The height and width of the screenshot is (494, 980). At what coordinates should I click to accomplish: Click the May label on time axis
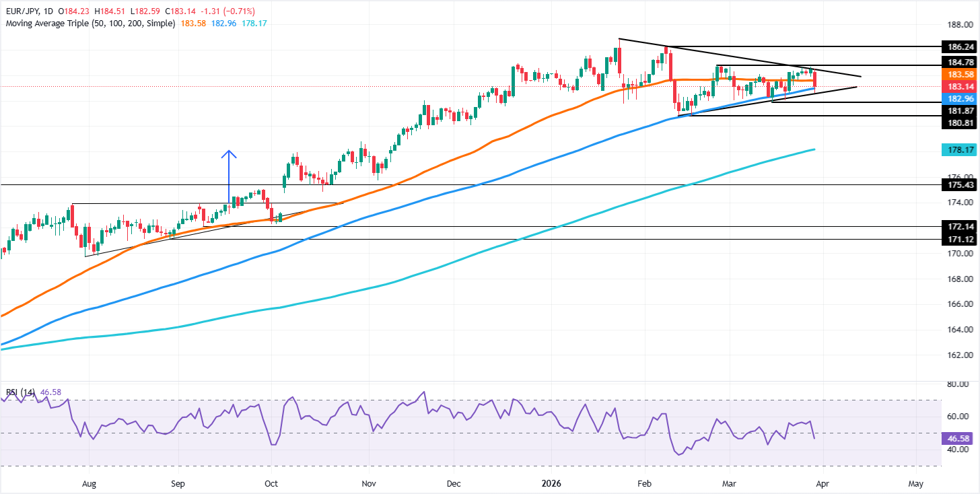[915, 483]
